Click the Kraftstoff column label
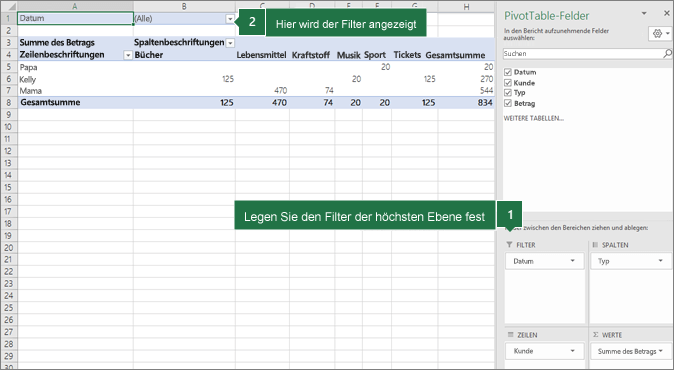 311,55
